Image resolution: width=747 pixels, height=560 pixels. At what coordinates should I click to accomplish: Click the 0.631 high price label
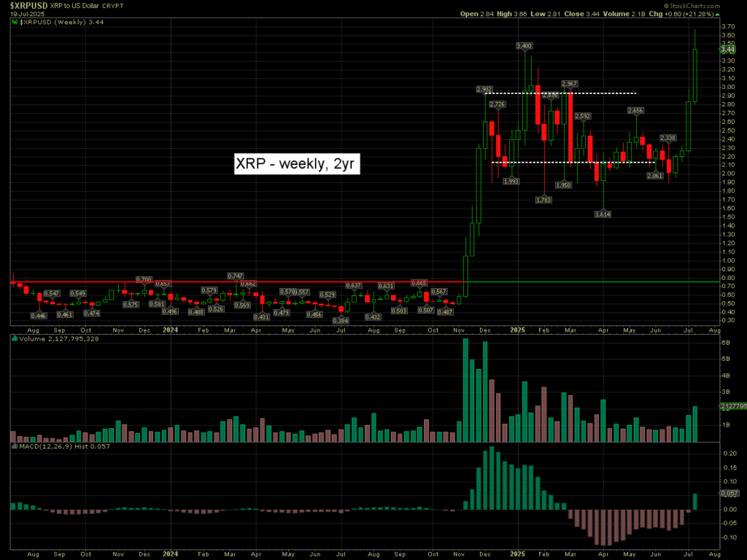click(x=386, y=286)
